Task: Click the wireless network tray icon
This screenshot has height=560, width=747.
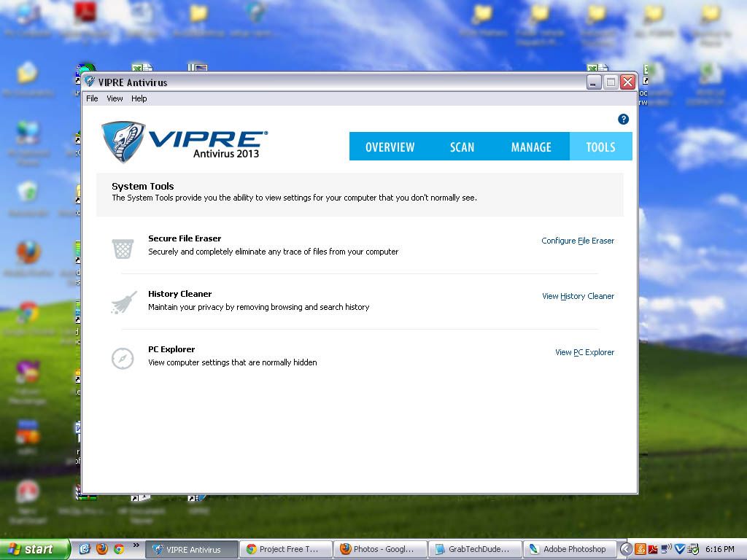Action: [667, 548]
